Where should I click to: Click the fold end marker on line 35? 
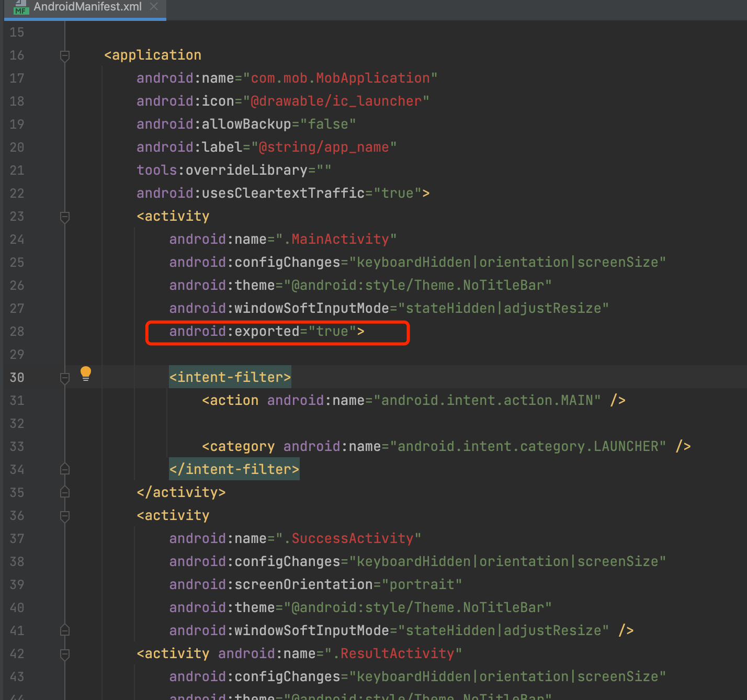tap(65, 492)
